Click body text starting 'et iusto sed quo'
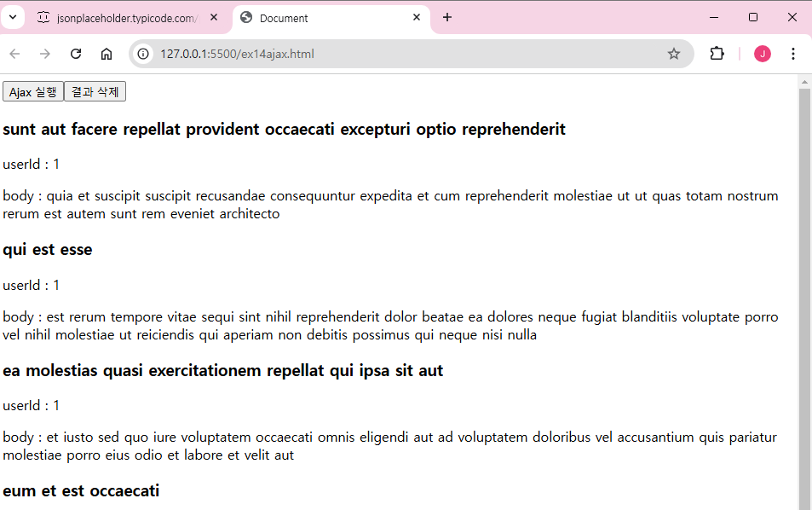The height and width of the screenshot is (510, 812). click(x=390, y=446)
